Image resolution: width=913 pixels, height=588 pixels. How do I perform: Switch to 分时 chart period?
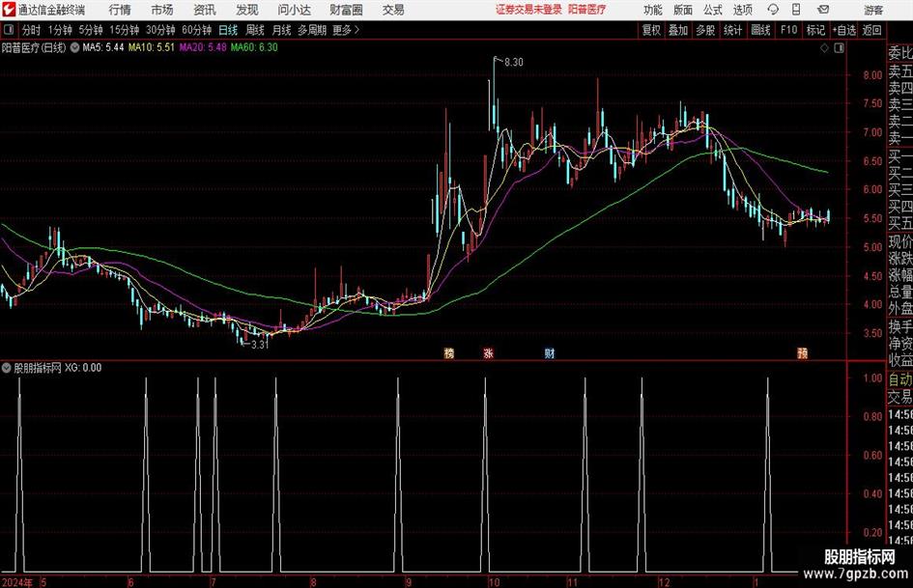[32, 30]
